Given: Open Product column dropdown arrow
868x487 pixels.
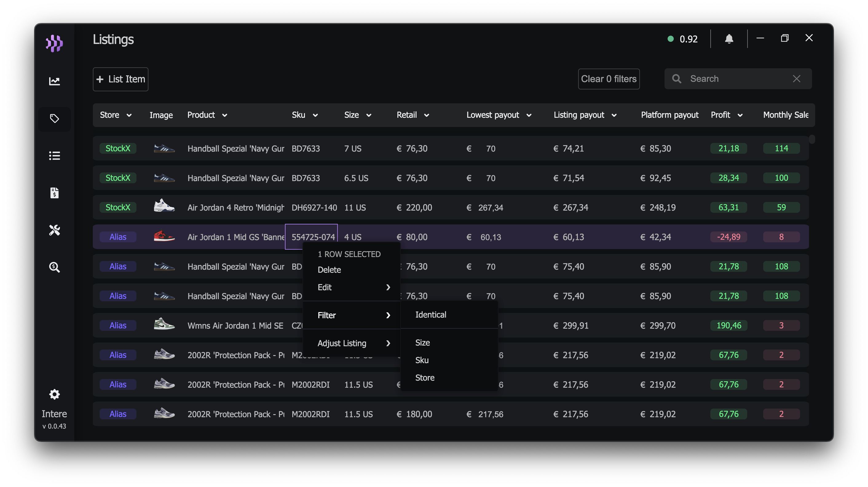Looking at the screenshot, I should tap(224, 115).
